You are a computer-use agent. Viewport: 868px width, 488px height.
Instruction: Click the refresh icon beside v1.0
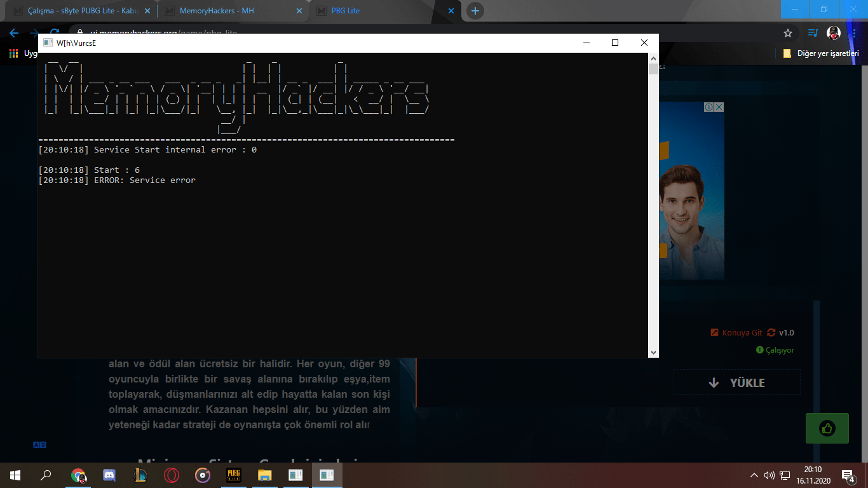pos(771,332)
